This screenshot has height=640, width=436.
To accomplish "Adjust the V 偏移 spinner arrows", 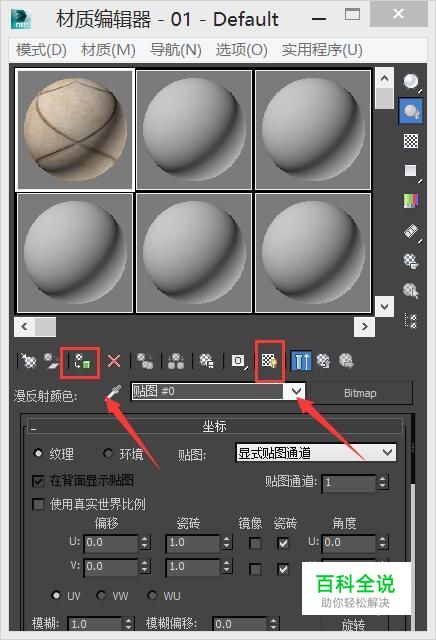I will pos(145,567).
